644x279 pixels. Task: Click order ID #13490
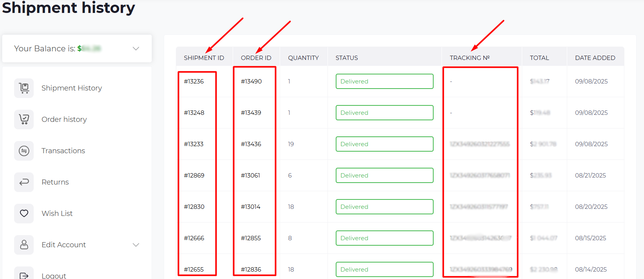pyautogui.click(x=251, y=82)
